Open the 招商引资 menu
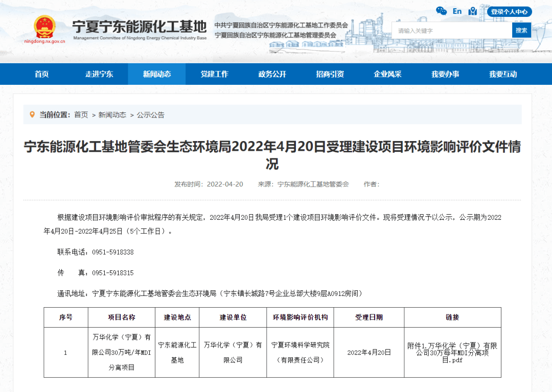 click(x=330, y=74)
